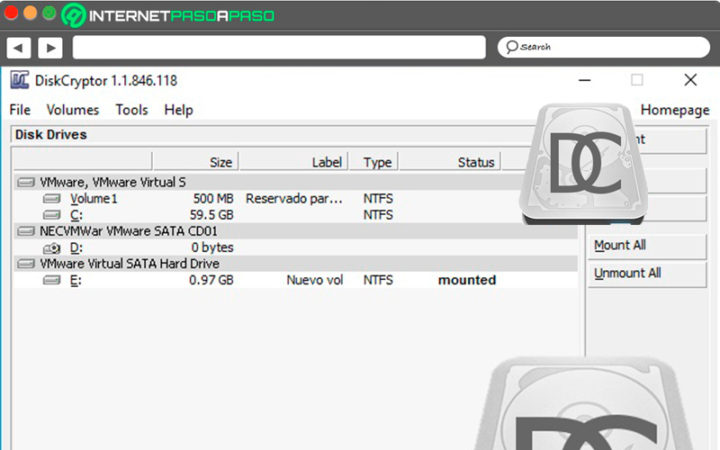The width and height of the screenshot is (720, 450).
Task: Click the C: drive icon
Action: click(x=52, y=214)
